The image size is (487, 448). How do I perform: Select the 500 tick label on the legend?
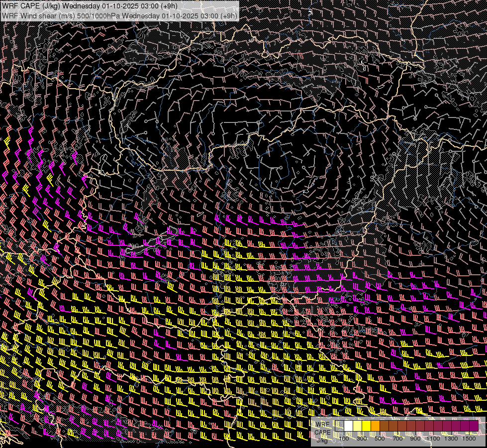pyautogui.click(x=380, y=439)
